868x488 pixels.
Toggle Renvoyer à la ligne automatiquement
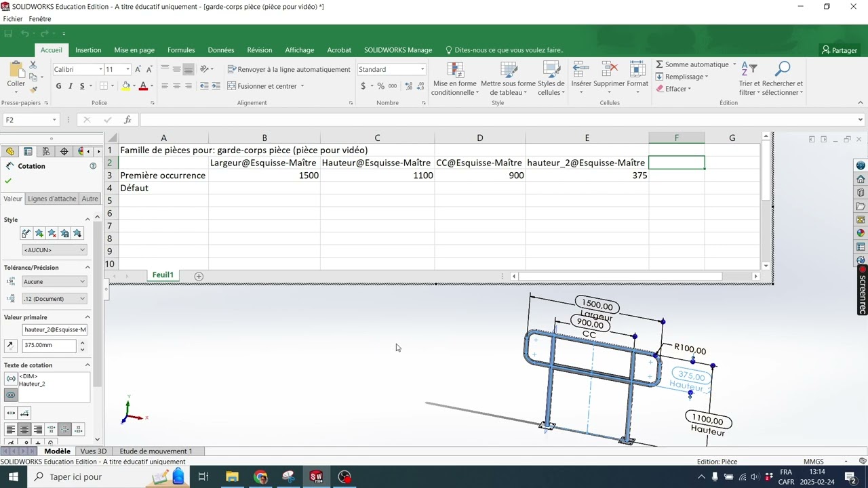289,69
